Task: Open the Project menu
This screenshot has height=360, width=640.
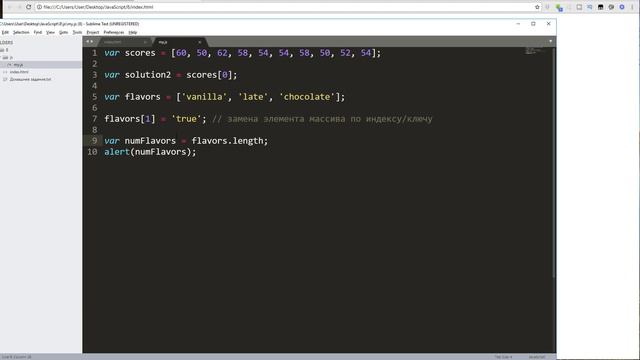Action: point(93,32)
